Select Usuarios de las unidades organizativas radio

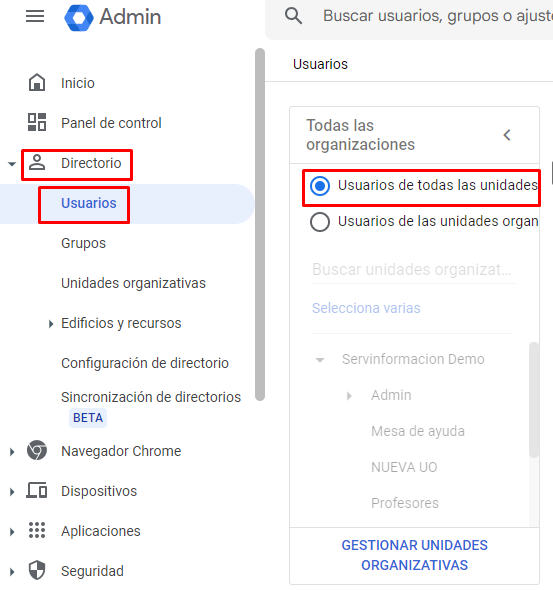[320, 222]
